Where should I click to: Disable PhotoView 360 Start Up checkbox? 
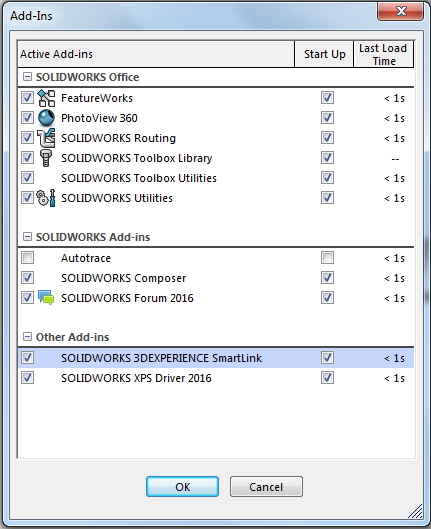tap(327, 118)
